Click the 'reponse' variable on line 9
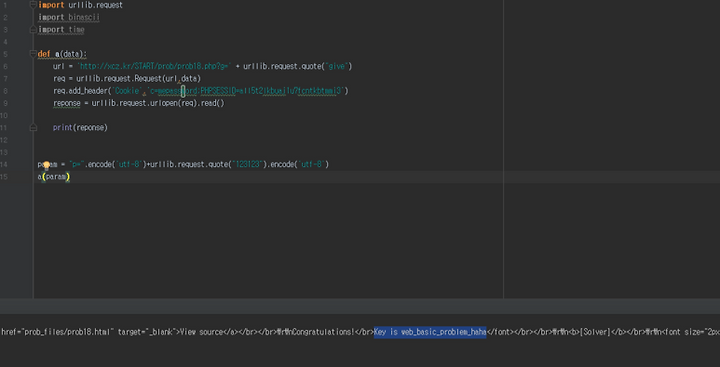720x367 pixels. pyautogui.click(x=67, y=103)
